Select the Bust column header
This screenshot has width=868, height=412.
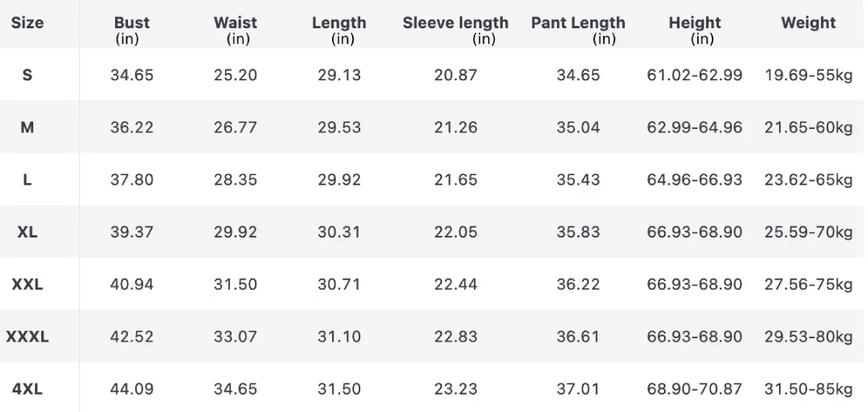click(x=132, y=30)
